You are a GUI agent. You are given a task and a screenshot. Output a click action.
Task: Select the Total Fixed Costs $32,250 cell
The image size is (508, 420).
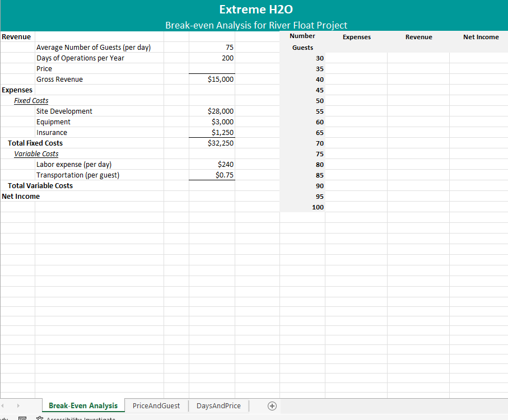coord(212,143)
